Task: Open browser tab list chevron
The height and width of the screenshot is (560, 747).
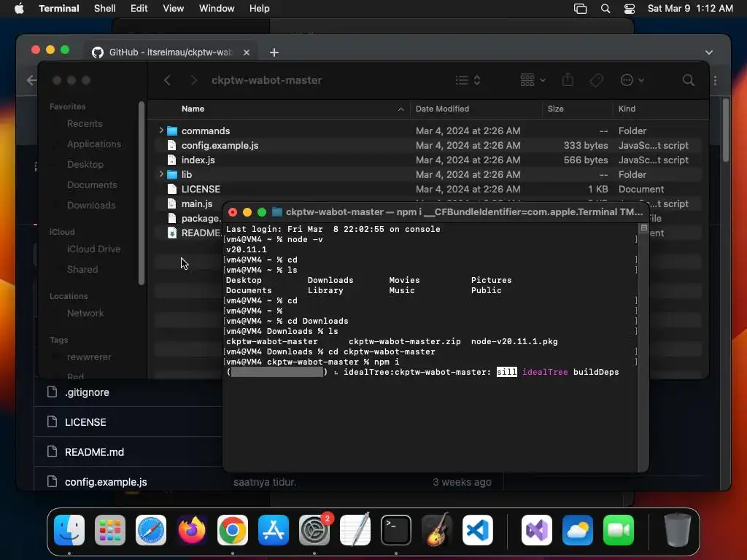Action: (709, 52)
